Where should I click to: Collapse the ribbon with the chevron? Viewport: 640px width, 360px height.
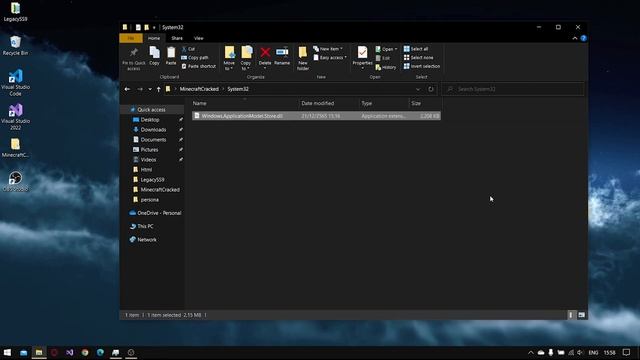(x=575, y=38)
